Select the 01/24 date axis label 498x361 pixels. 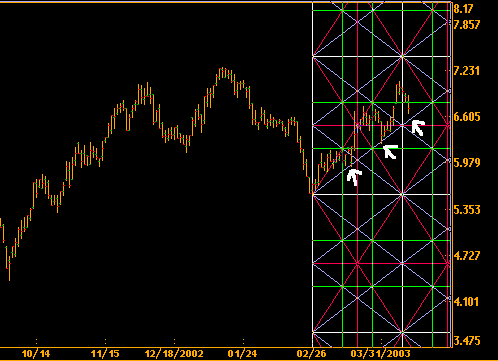point(242,354)
